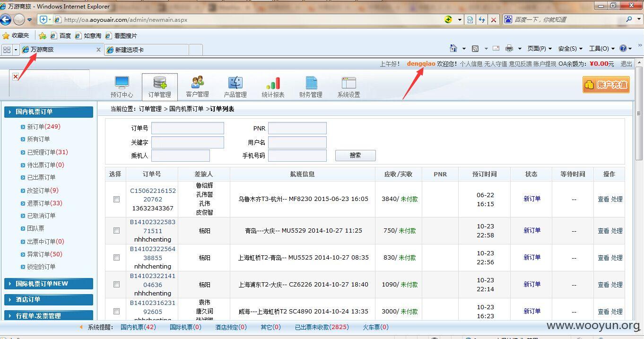Screen dimensions: 644x339
Task: Open the 订单管理 order management icon
Action: pyautogui.click(x=160, y=87)
